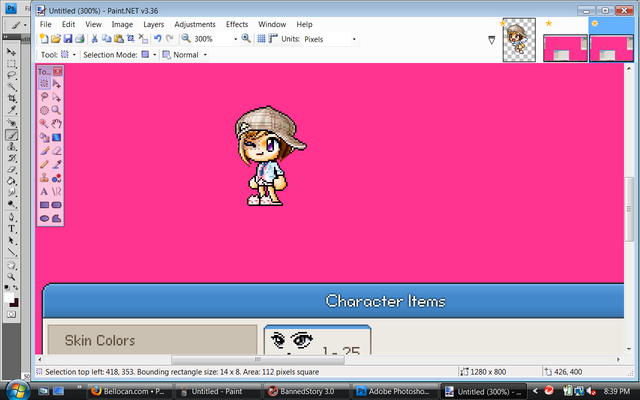640x400 pixels.
Task: Click the Undo arrow icon
Action: 158,39
